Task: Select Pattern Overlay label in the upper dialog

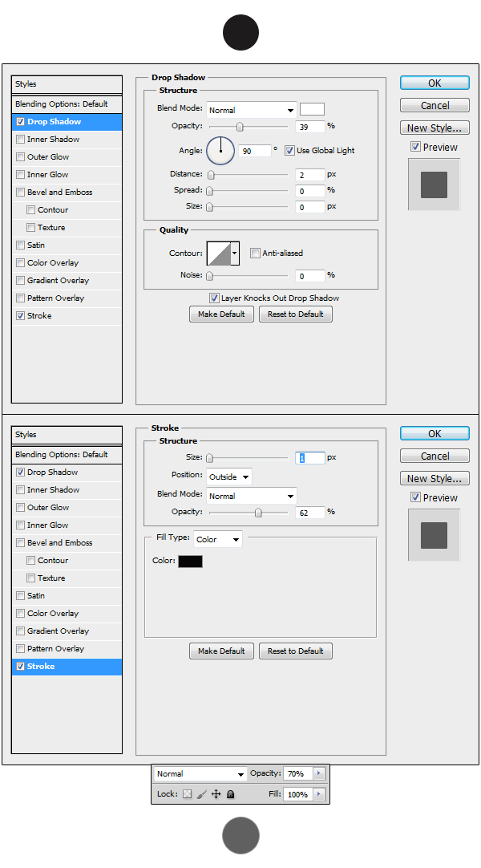Action: [56, 298]
